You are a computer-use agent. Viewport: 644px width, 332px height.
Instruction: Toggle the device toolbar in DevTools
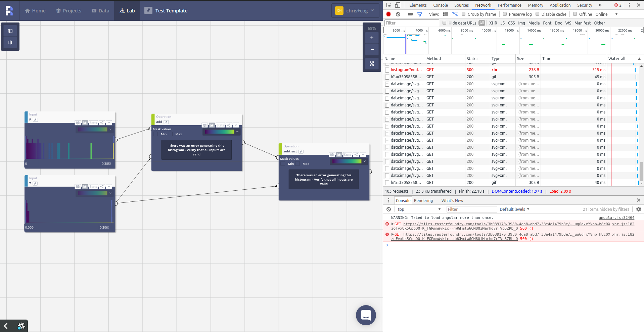click(x=398, y=5)
